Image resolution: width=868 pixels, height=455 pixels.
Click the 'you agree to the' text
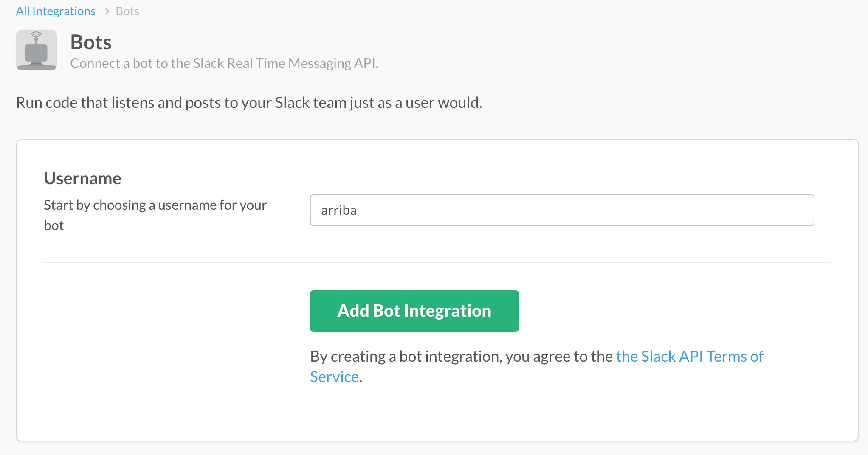coord(559,357)
